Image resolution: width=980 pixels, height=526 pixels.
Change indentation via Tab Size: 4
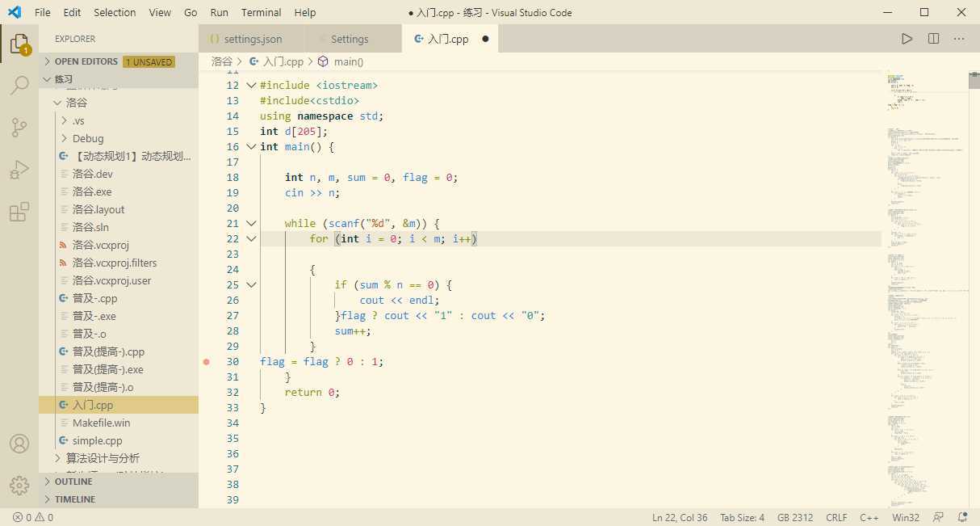click(742, 517)
